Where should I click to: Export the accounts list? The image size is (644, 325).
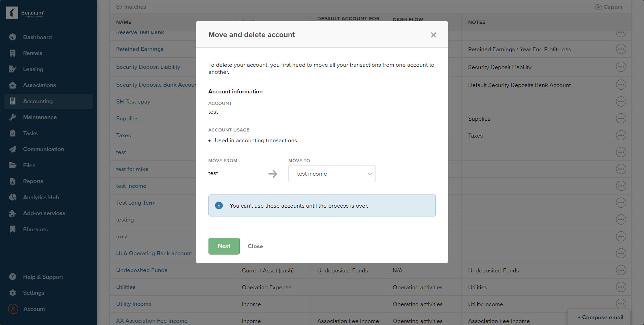click(608, 7)
